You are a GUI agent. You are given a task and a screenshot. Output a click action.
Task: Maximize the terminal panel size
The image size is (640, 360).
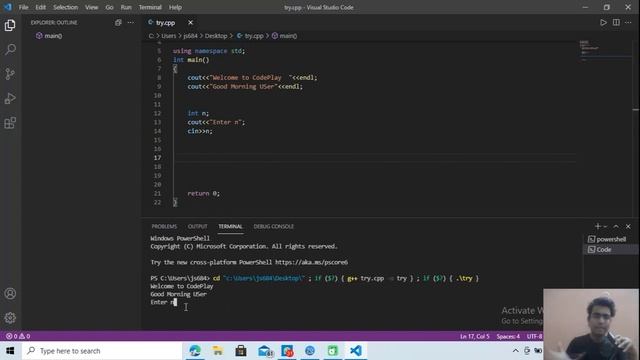pyautogui.click(x=616, y=226)
